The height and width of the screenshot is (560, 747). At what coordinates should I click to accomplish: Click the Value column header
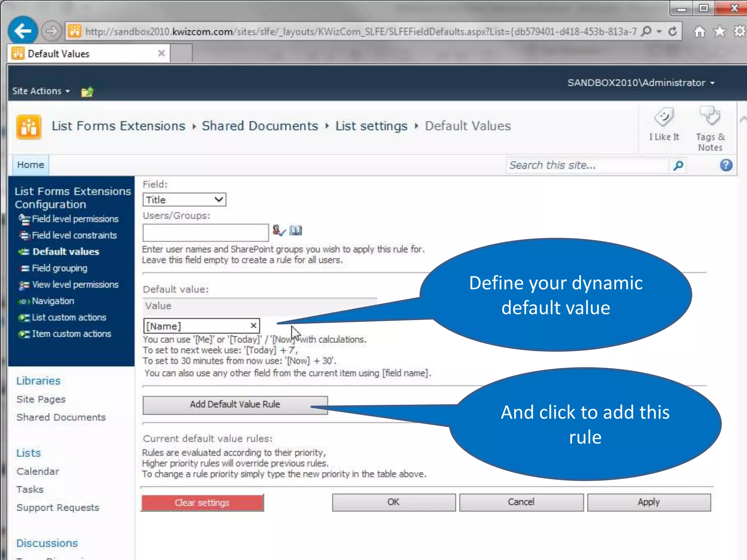click(158, 306)
